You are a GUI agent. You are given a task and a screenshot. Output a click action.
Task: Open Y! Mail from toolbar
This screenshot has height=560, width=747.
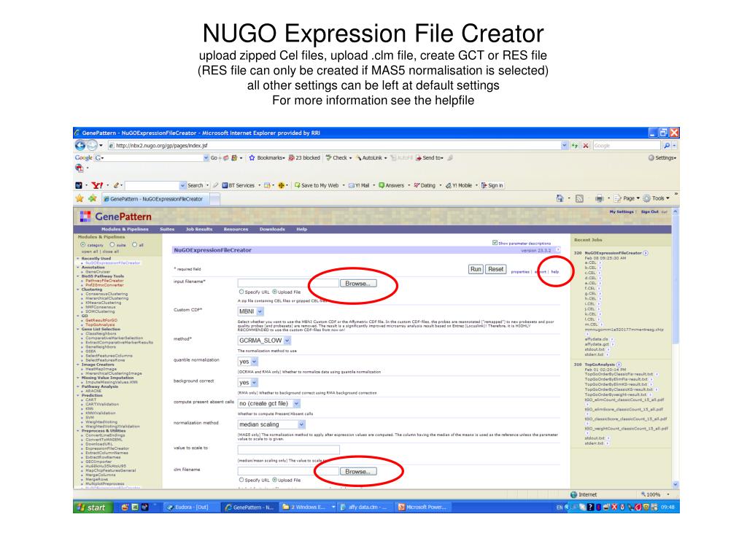coord(359,185)
